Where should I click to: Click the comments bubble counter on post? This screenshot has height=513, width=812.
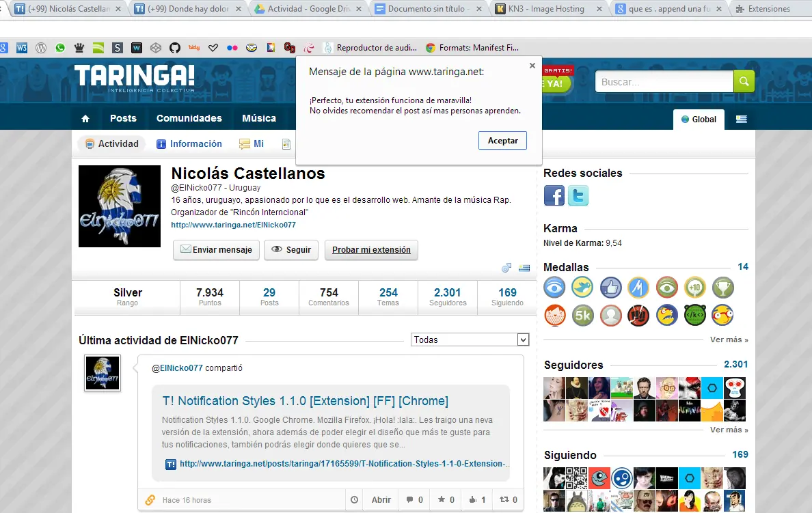coord(415,499)
